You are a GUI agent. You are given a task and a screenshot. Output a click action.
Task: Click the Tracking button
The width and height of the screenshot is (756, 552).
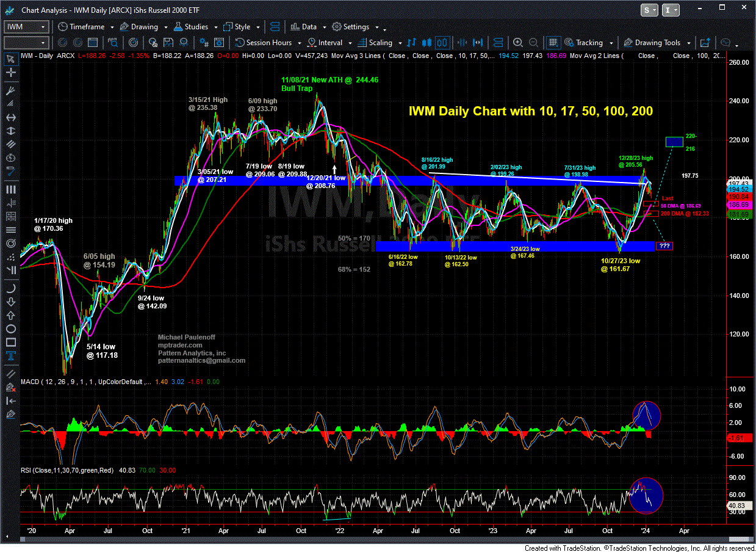coord(583,43)
